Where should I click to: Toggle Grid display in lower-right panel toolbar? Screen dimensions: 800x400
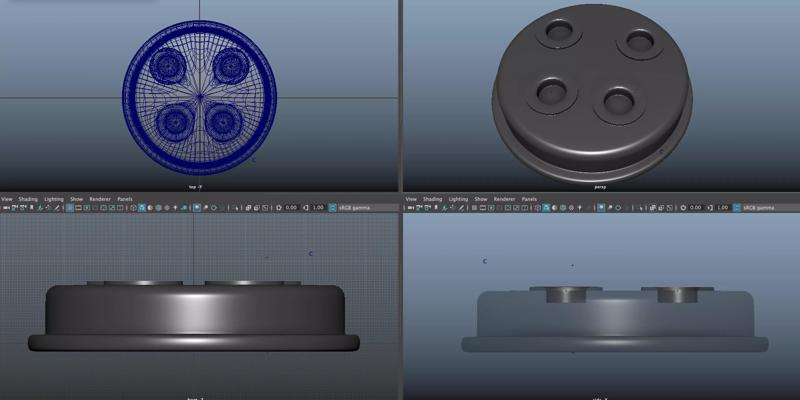(474, 208)
